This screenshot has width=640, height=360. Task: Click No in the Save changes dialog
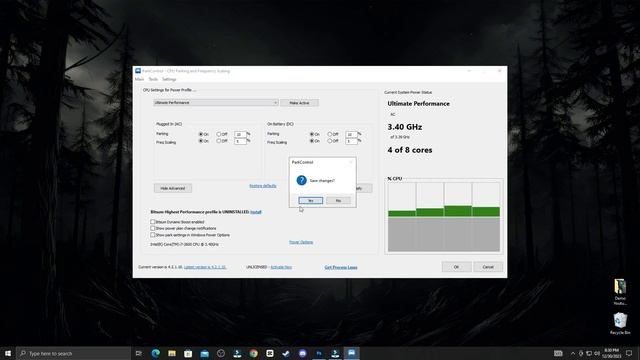pos(338,200)
